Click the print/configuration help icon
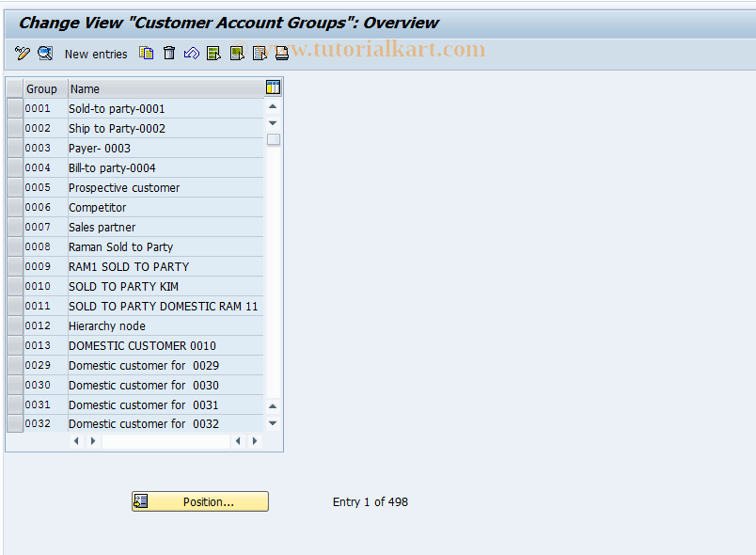 282,53
